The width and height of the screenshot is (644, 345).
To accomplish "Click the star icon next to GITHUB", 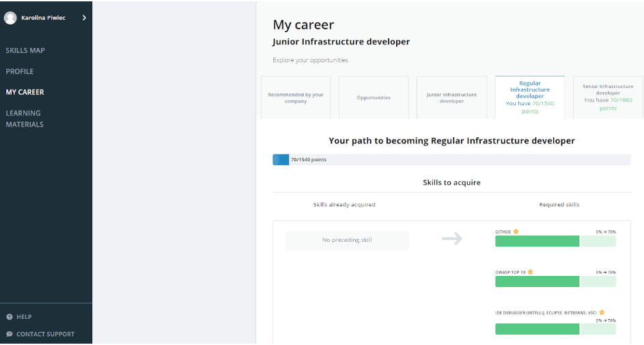I will point(516,232).
